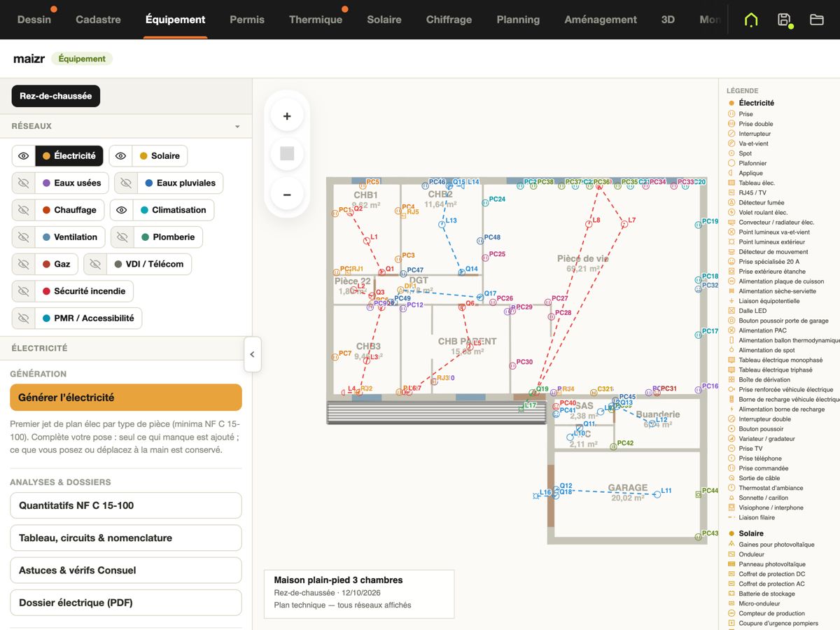Click Générer l'électricité
The image size is (840, 630).
pyautogui.click(x=126, y=398)
